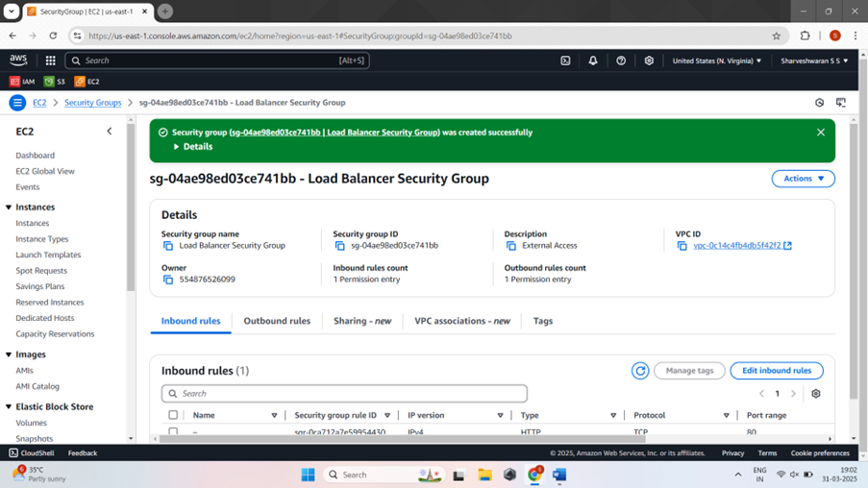Image resolution: width=868 pixels, height=488 pixels.
Task: Copy the security group name
Action: [167, 246]
